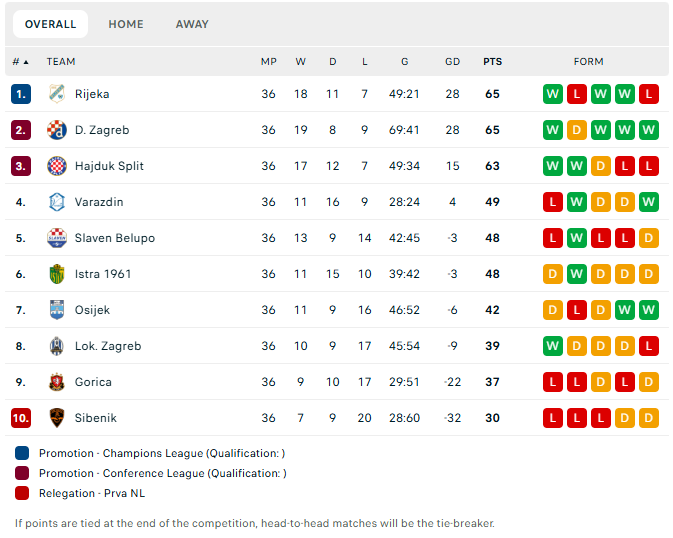Click the Istra 1961 green crest
Screen dimensions: 673x538
[57, 274]
